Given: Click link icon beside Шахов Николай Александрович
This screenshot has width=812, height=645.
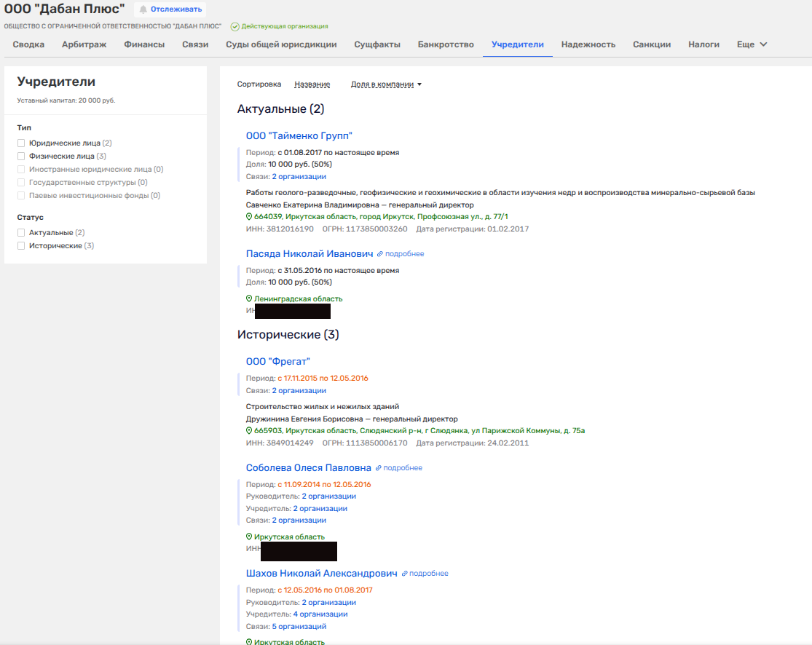Looking at the screenshot, I should (405, 574).
